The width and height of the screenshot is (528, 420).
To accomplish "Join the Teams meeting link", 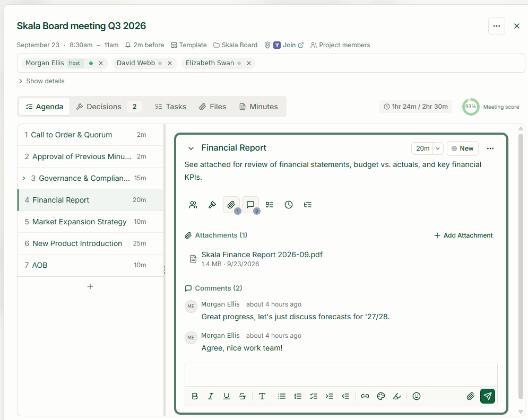I will pos(289,45).
